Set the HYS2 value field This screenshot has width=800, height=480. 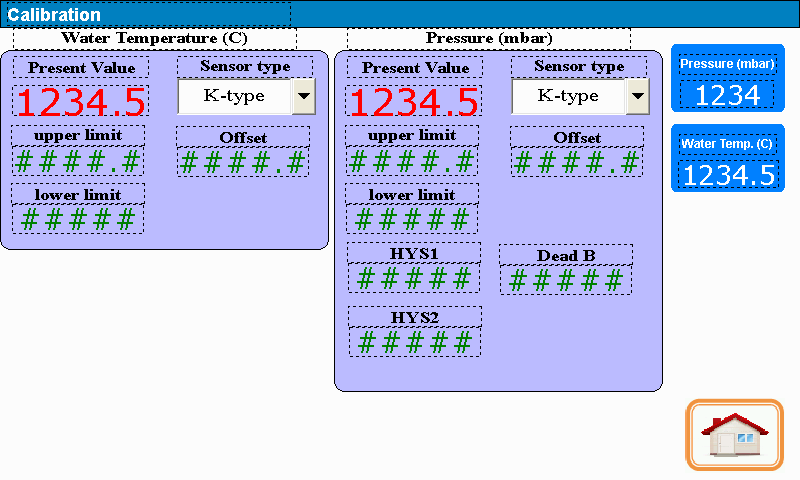(414, 343)
